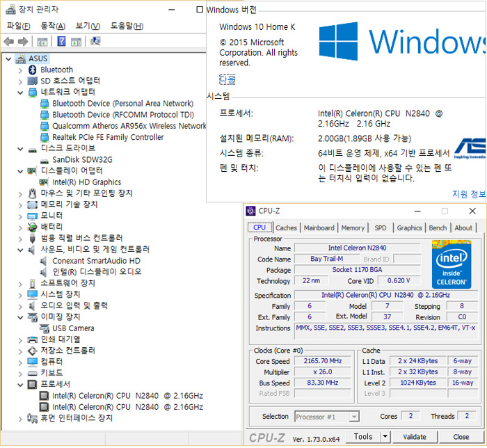487x448 pixels.
Task: Collapse the ASUS root node
Action: tap(8, 58)
